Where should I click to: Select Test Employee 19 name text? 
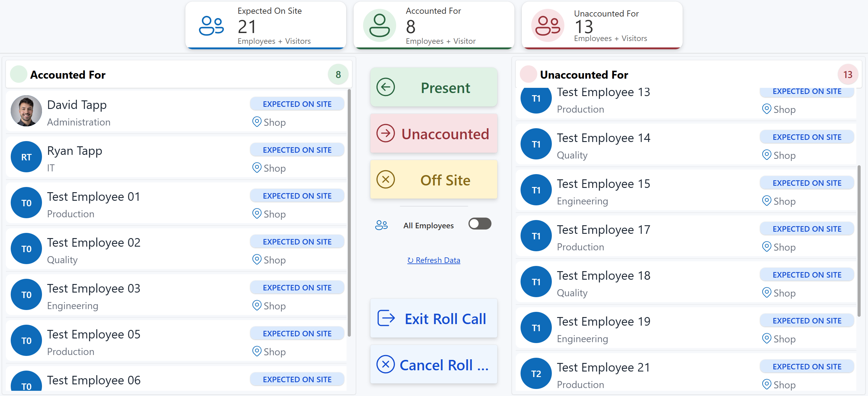pyautogui.click(x=603, y=322)
